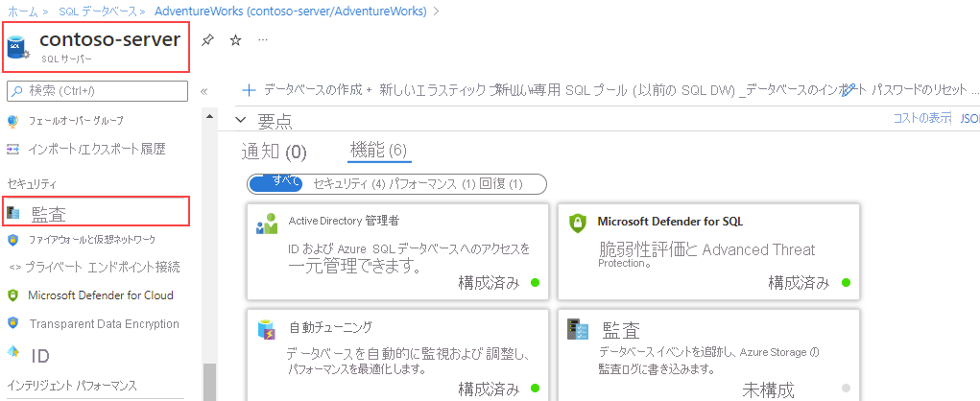This screenshot has width=980, height=401.
Task: Open ID in the sidebar menu
Action: pos(40,356)
